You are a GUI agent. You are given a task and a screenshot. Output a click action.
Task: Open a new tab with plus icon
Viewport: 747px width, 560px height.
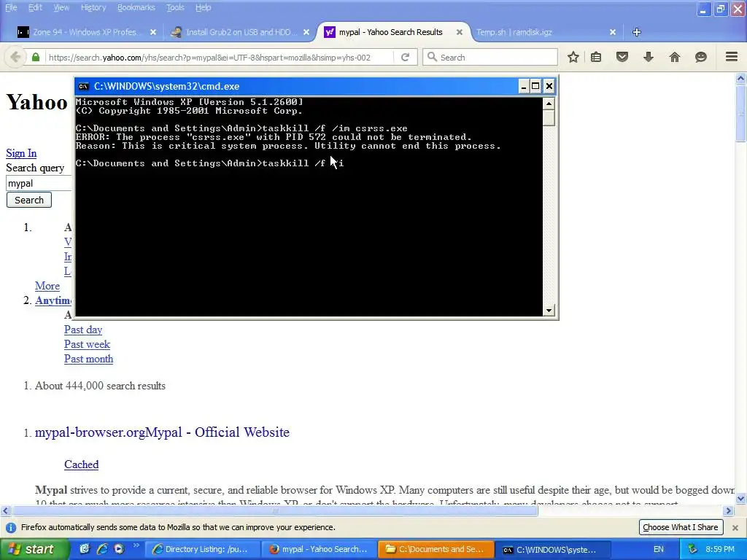coord(636,32)
